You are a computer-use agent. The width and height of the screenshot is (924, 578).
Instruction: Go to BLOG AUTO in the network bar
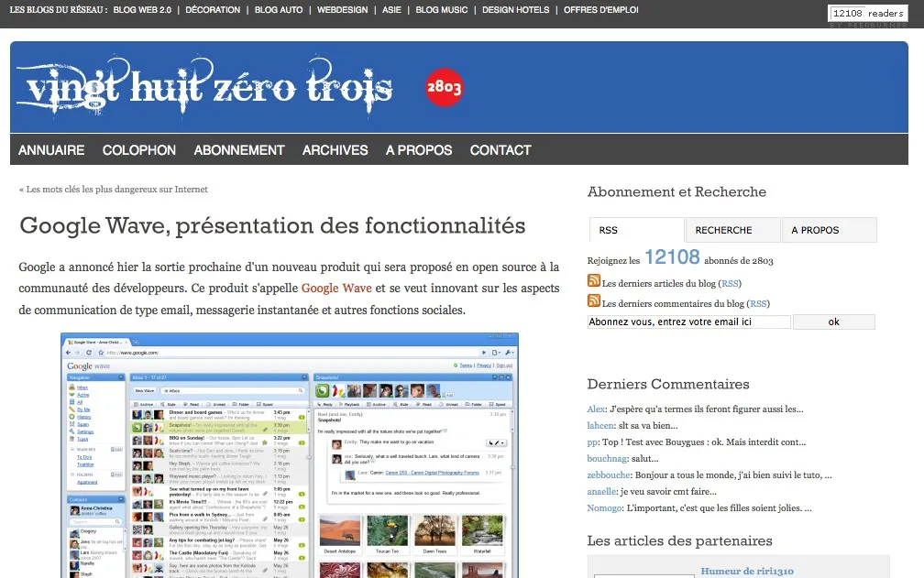click(279, 10)
